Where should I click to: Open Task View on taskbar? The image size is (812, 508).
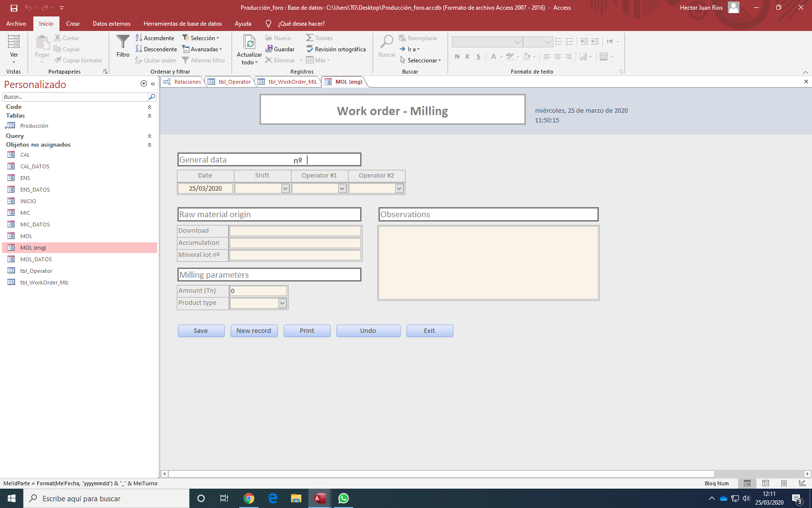[224, 498]
